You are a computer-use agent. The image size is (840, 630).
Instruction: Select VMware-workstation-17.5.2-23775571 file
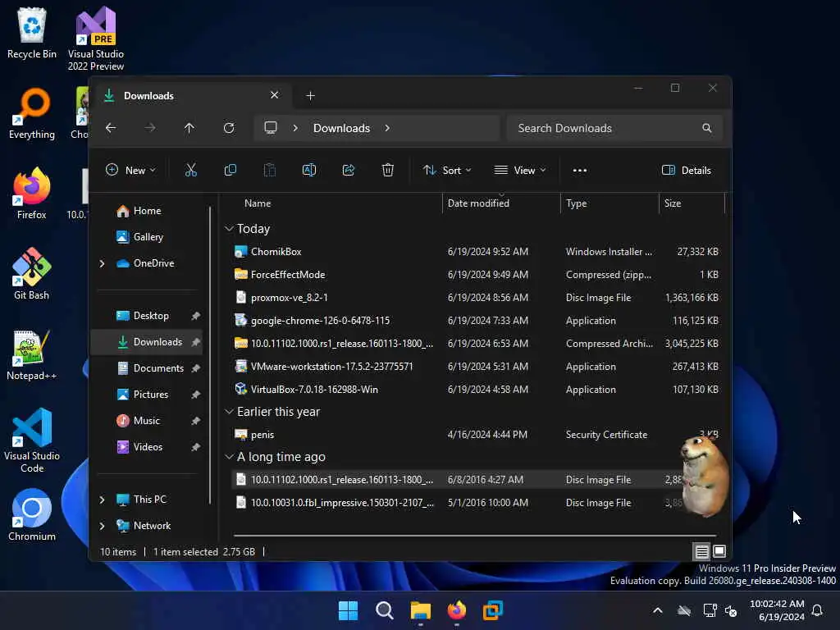click(476, 367)
